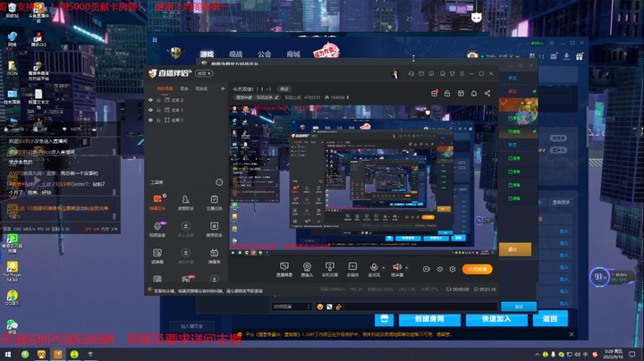Open the 主播任务 clipboard-check tool
This screenshot has width=644, height=361.
pos(214,202)
